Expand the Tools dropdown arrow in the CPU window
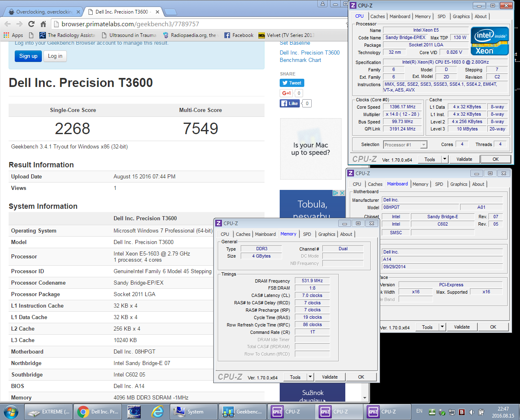 (x=445, y=159)
